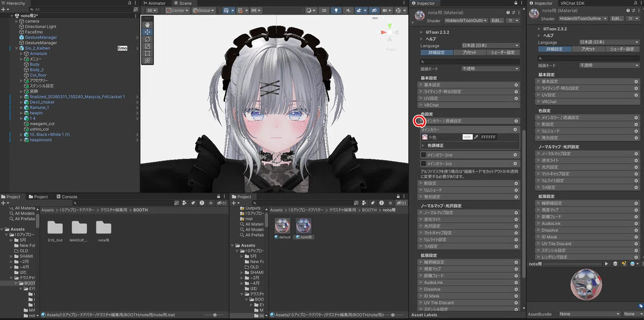Select the シェーダー設定 tab in the right Inspector

click(623, 49)
